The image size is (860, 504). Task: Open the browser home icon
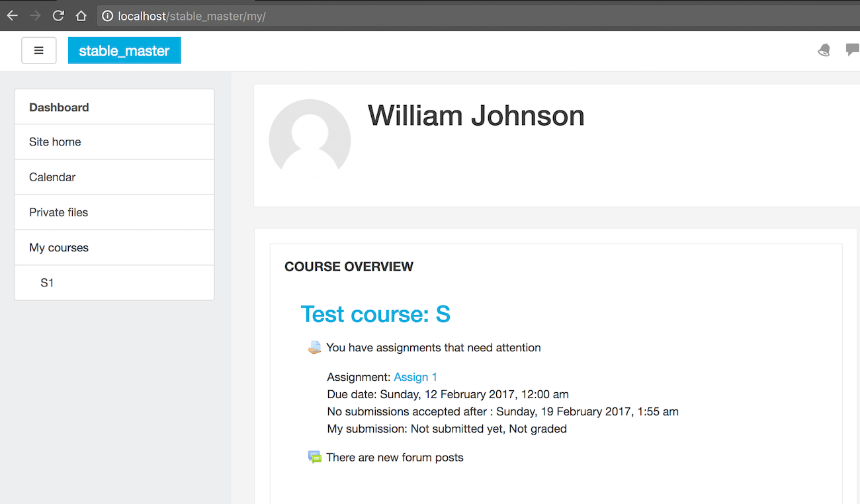coord(81,16)
